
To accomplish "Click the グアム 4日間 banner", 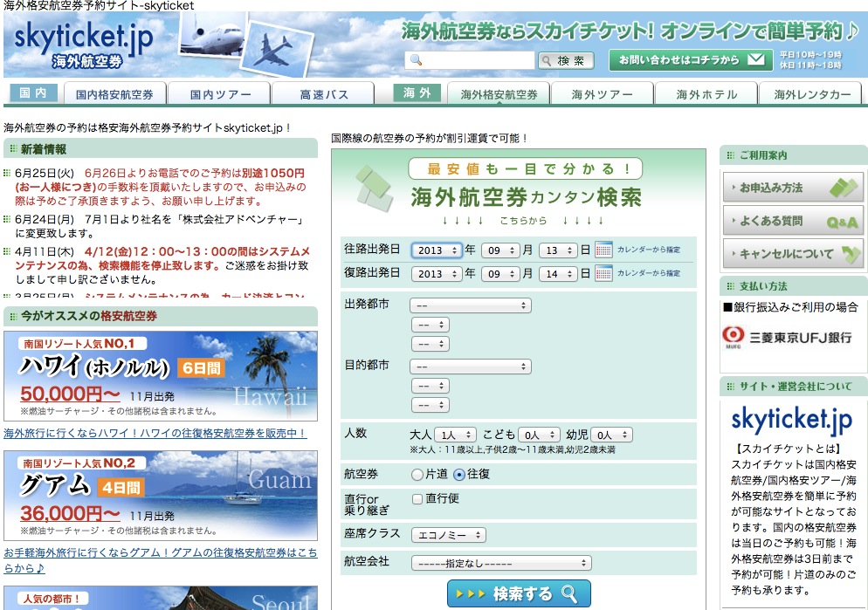I will tap(161, 496).
